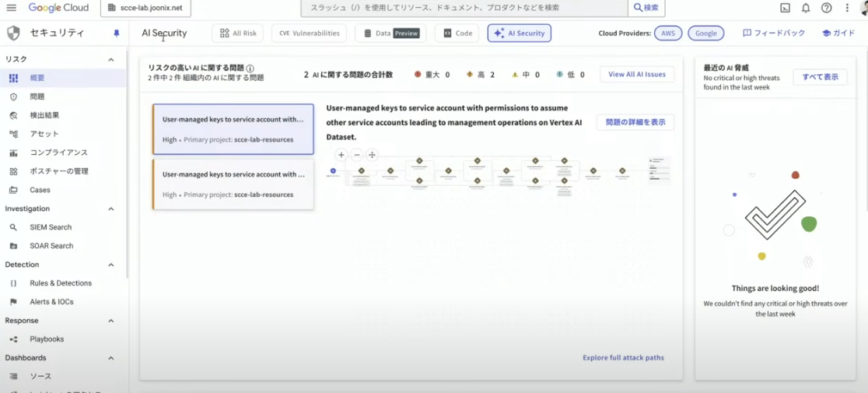Click the 高 high severity count
This screenshot has height=393, width=868.
480,75
